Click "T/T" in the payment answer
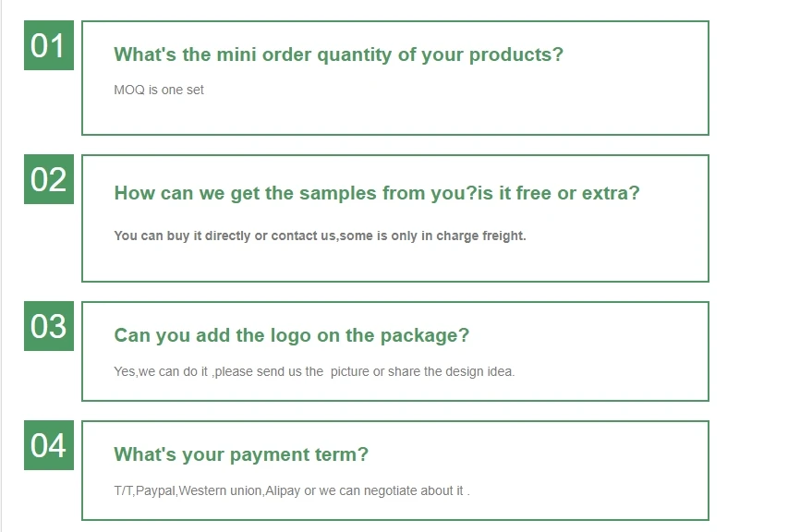Image resolution: width=788 pixels, height=532 pixels. point(123,490)
